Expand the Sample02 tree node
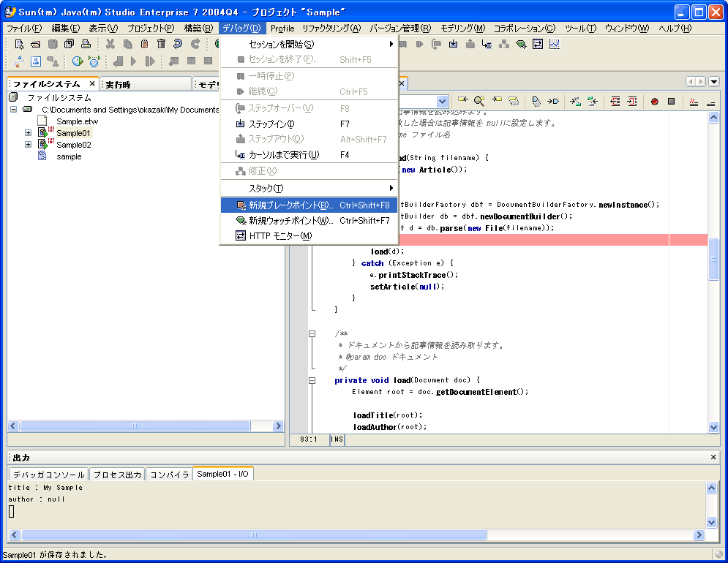Image resolution: width=728 pixels, height=563 pixels. coord(29,144)
